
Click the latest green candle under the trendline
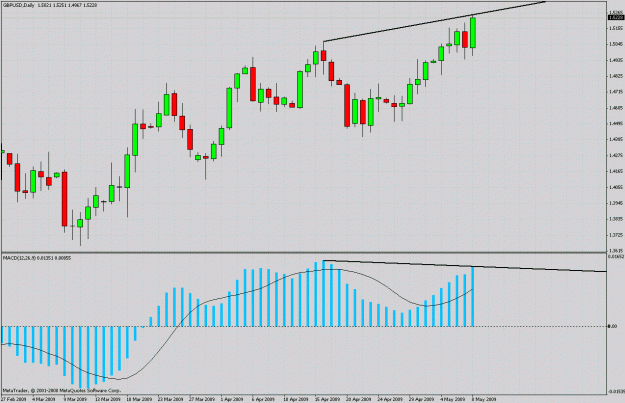pyautogui.click(x=473, y=33)
